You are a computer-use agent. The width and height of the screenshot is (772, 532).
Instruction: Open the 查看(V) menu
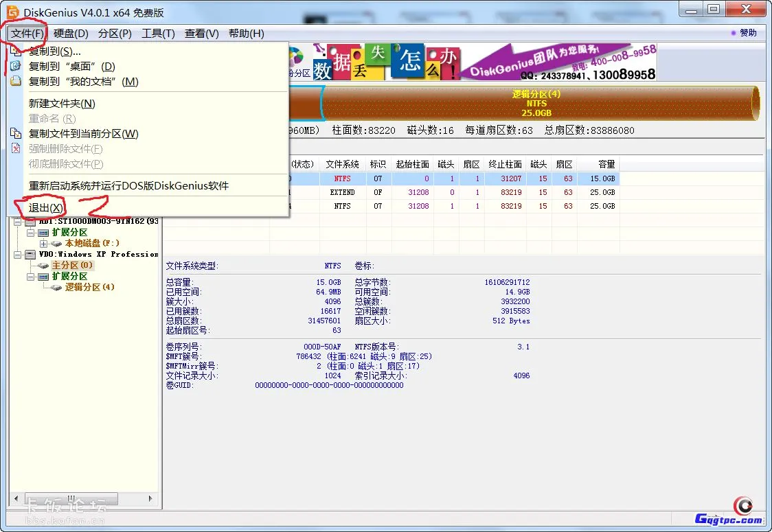(203, 33)
